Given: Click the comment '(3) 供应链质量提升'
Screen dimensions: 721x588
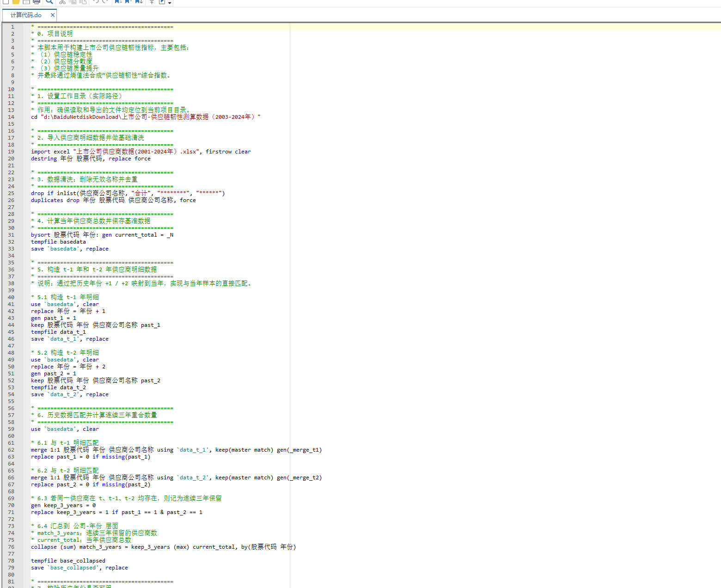Looking at the screenshot, I should [65, 68].
